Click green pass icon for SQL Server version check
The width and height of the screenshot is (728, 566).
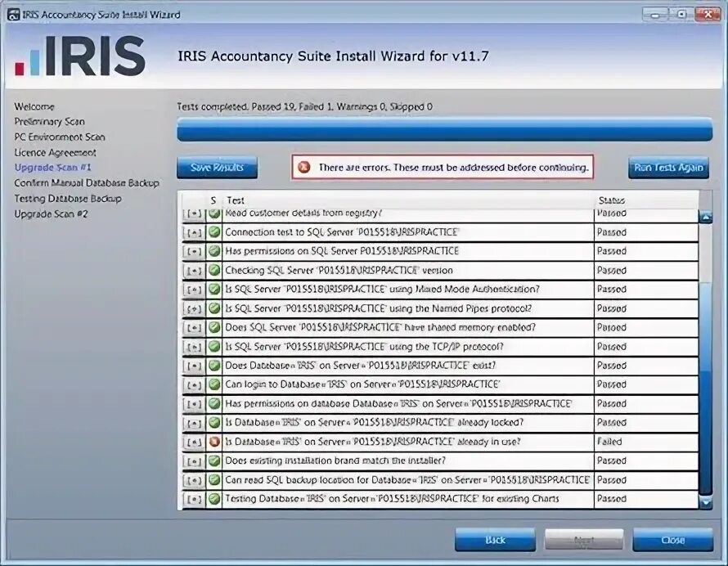[214, 270]
